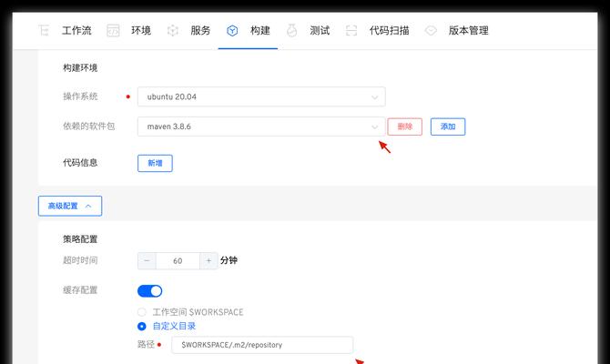This screenshot has width=610, height=364.
Task: Select the 构建 tab
Action: click(x=260, y=30)
